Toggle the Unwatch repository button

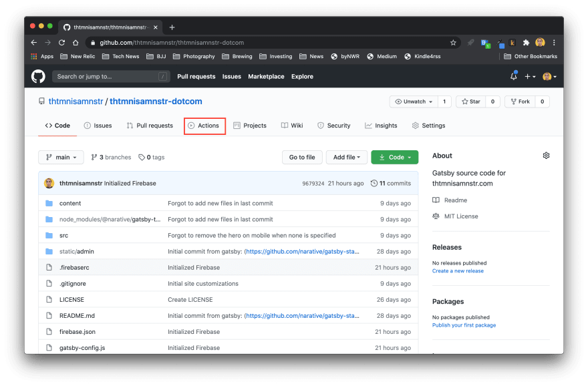coord(413,102)
